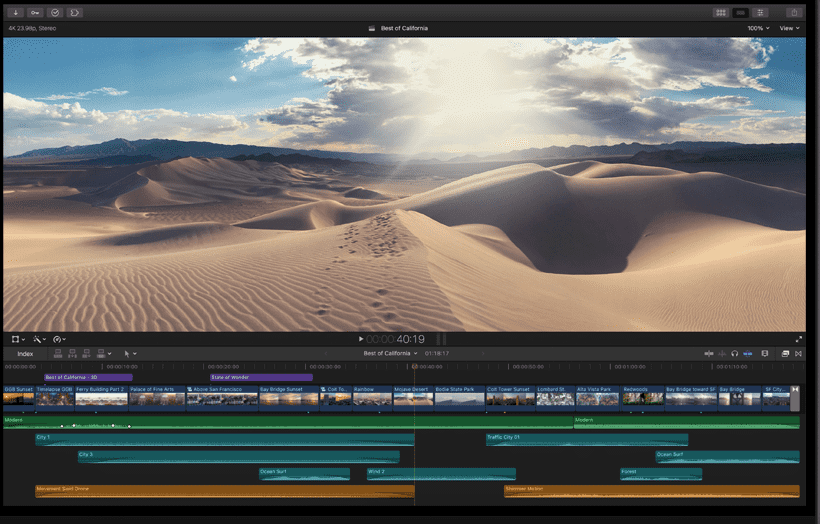Open the Transitions browser icon
820x524 pixels.
[798, 353]
